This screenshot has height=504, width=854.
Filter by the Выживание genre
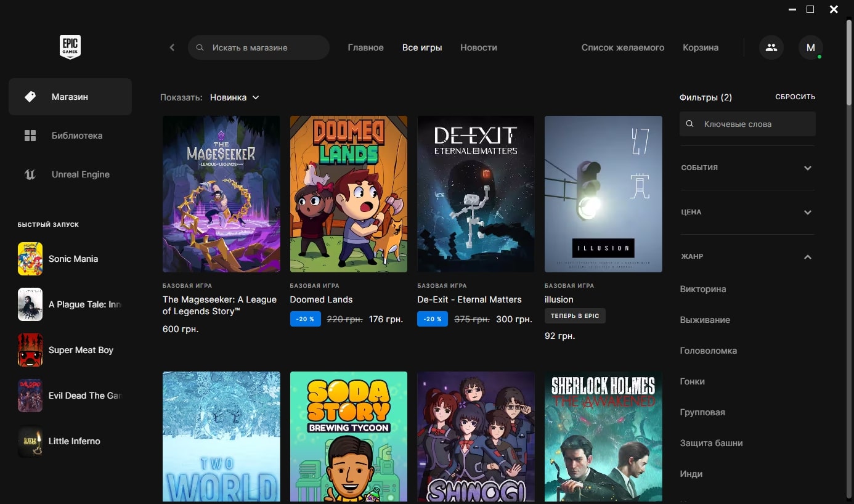point(705,320)
